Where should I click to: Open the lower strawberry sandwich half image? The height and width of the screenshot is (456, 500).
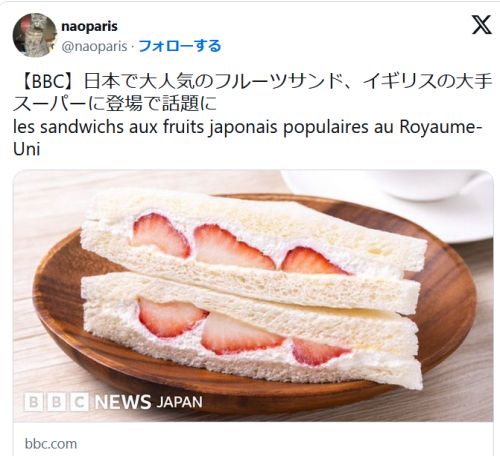[252, 330]
